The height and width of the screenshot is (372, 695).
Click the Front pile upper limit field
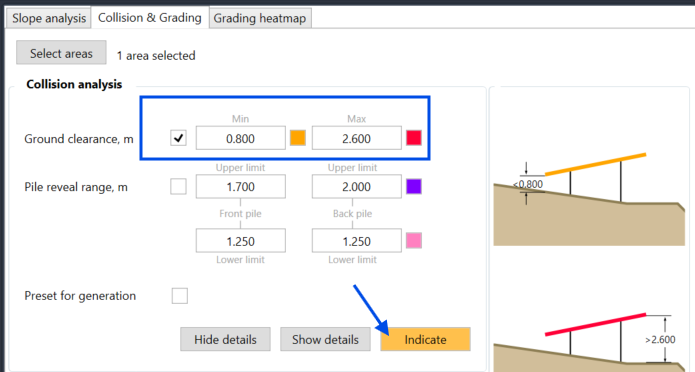(x=241, y=186)
